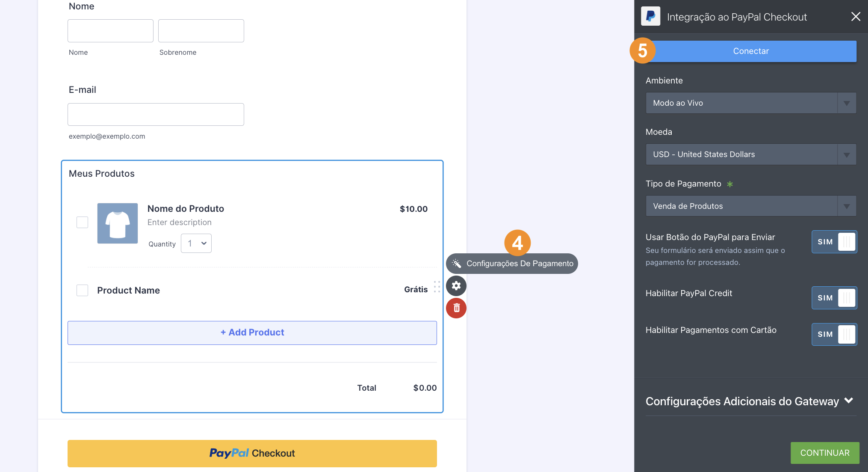868x472 pixels.
Task: Toggle Habilitar PayPal Credit switch
Action: pyautogui.click(x=834, y=298)
